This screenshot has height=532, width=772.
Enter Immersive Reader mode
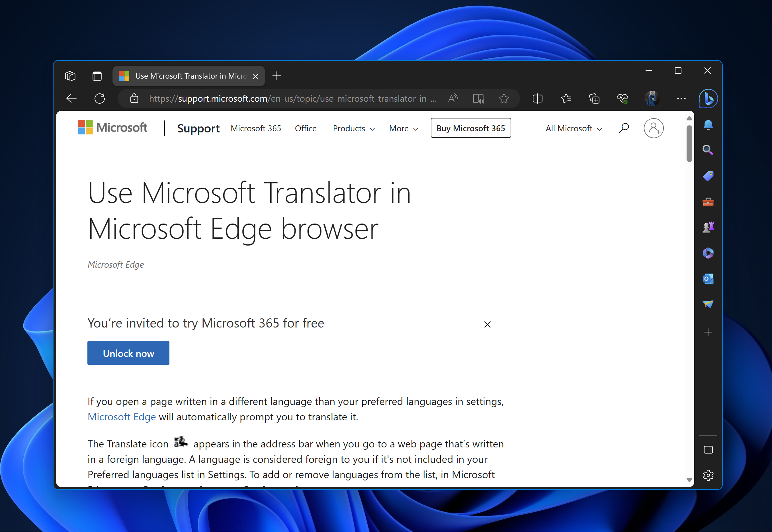pos(478,99)
